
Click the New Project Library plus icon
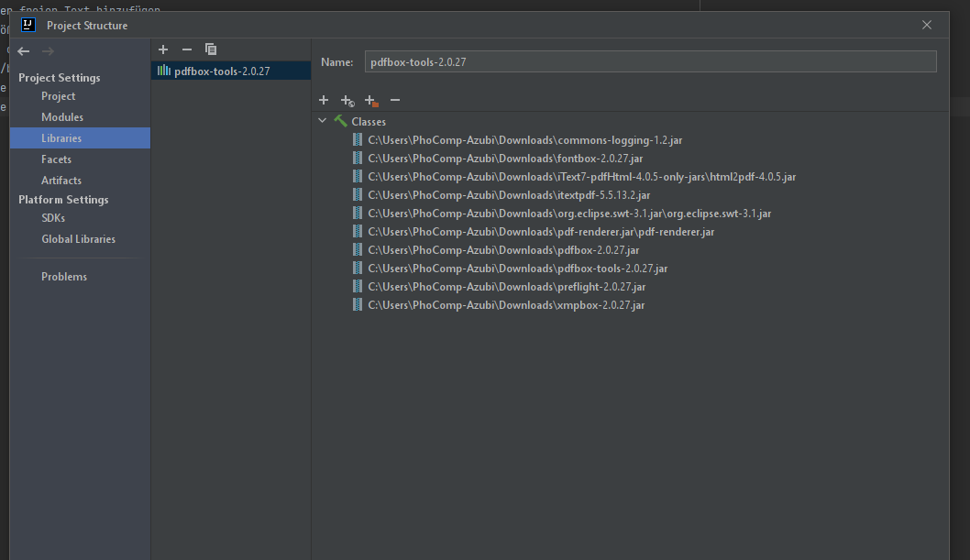[163, 49]
